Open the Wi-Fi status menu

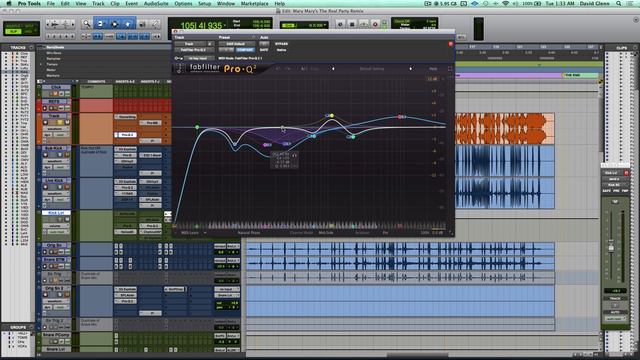point(505,3)
